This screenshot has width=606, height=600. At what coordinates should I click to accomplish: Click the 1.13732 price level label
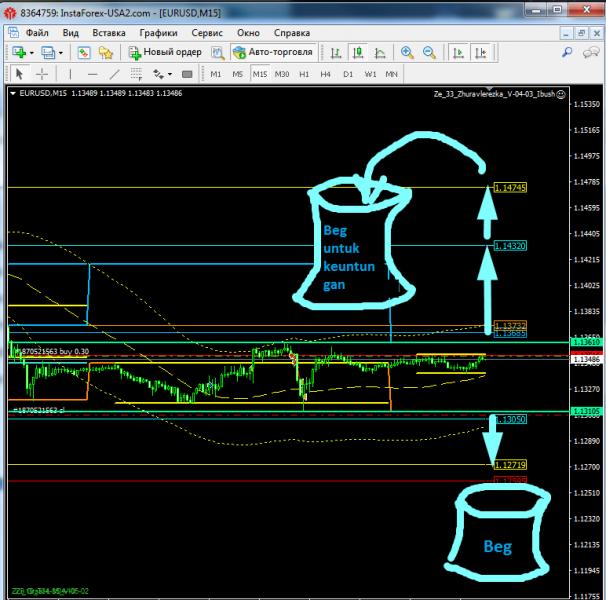click(510, 325)
